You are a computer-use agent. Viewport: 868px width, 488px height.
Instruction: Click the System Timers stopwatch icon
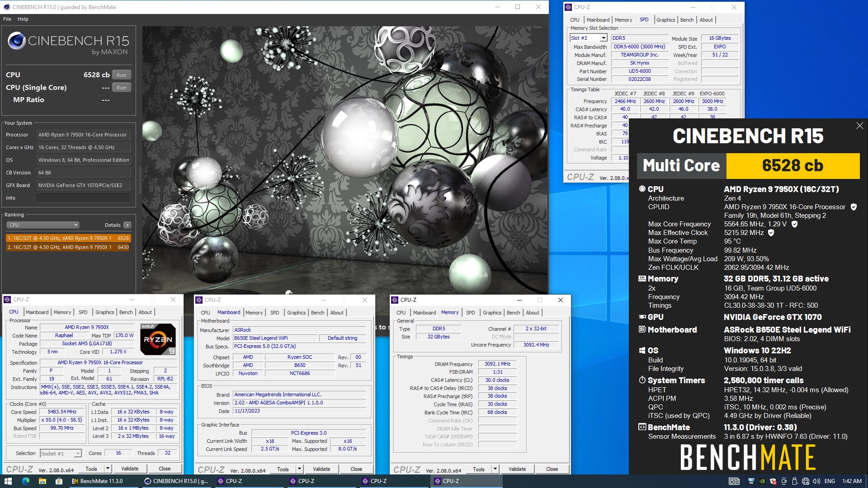642,380
